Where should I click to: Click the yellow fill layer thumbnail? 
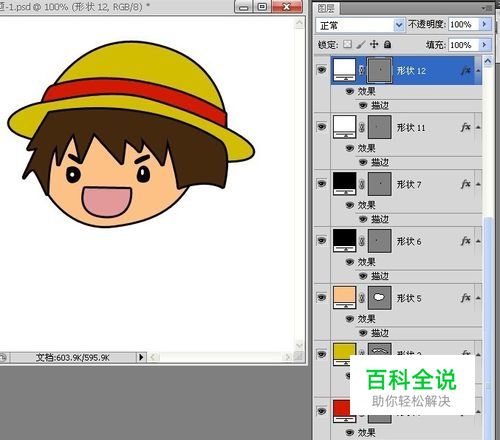(x=345, y=354)
